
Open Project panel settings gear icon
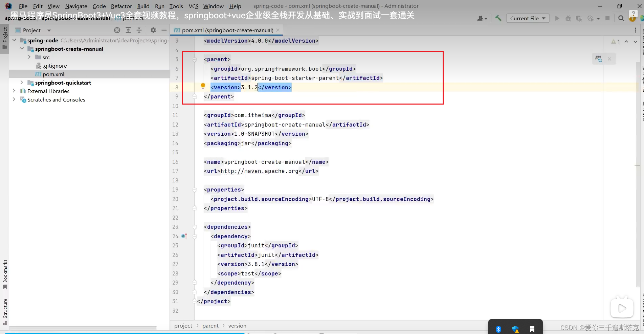coord(153,30)
